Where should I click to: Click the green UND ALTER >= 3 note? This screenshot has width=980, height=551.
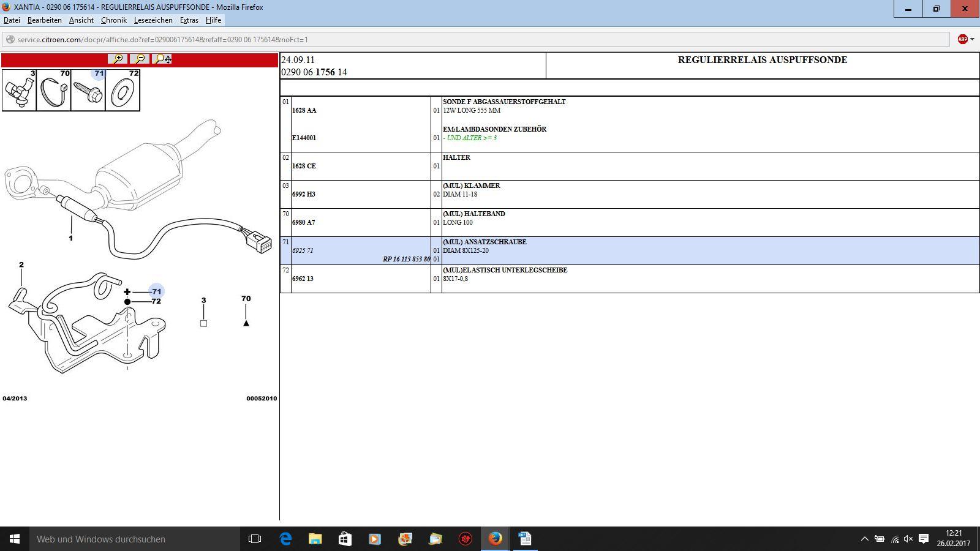click(470, 138)
